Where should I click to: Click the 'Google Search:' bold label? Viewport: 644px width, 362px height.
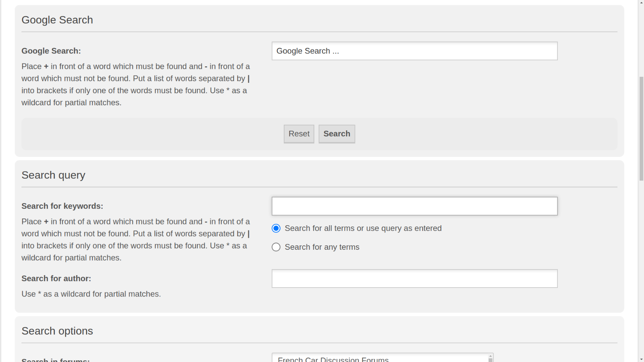[51, 51]
